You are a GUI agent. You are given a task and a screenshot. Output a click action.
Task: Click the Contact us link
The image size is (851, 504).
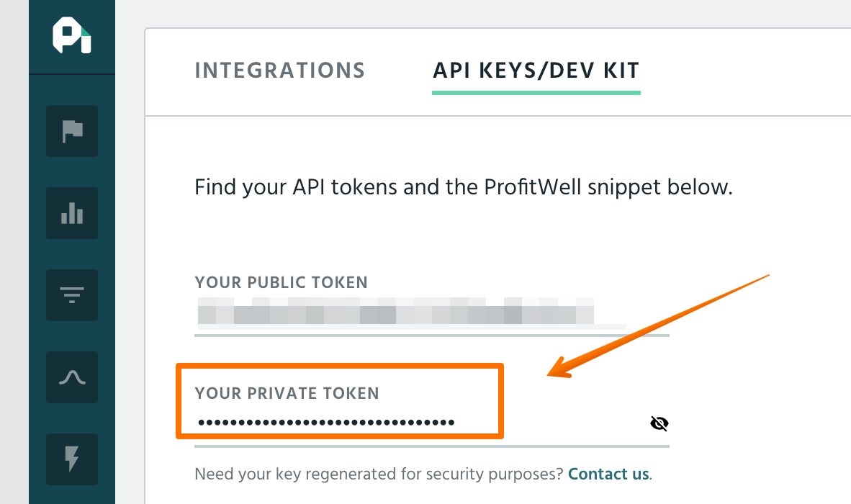(608, 474)
